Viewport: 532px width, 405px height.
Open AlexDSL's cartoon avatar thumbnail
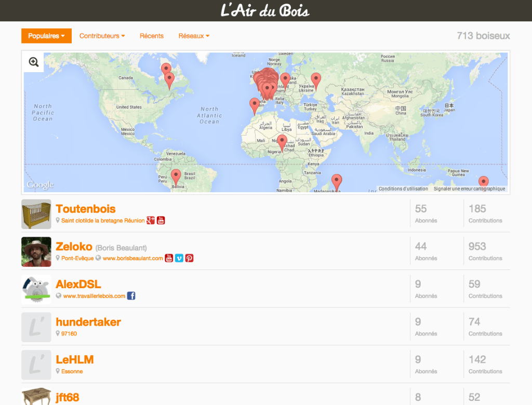[36, 289]
